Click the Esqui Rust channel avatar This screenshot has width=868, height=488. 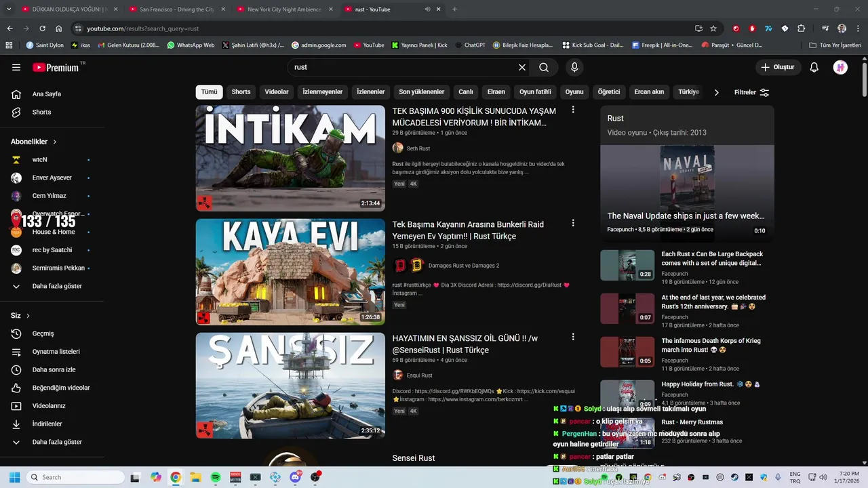[x=398, y=375]
